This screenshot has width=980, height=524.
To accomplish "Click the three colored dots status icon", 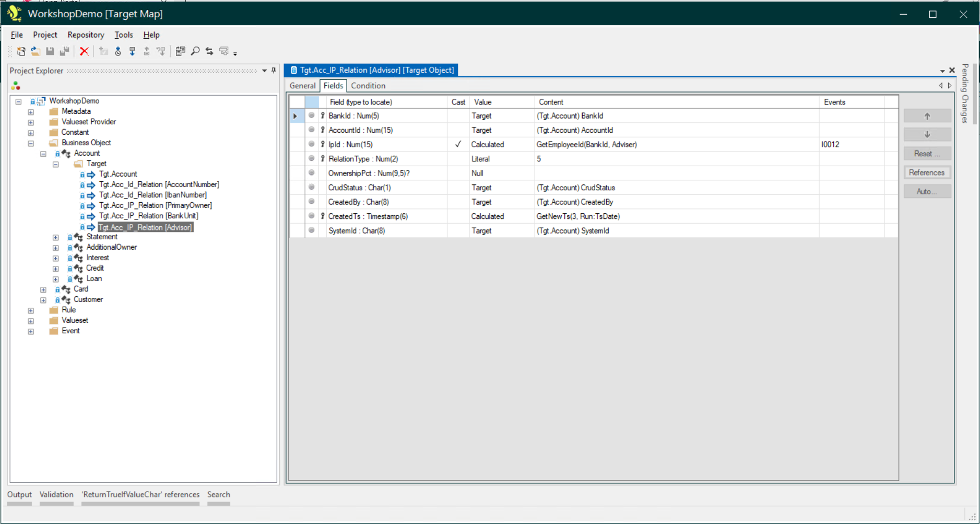I will point(16,86).
